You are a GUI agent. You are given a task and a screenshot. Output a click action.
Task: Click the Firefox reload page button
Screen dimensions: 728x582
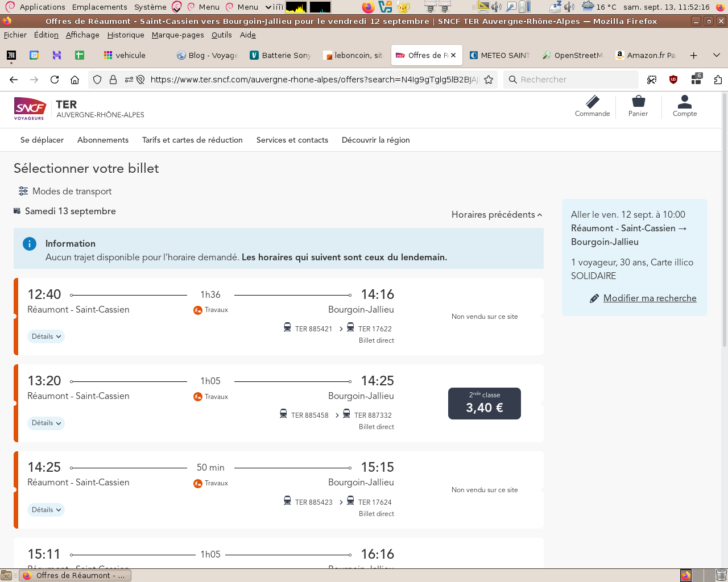[55, 80]
